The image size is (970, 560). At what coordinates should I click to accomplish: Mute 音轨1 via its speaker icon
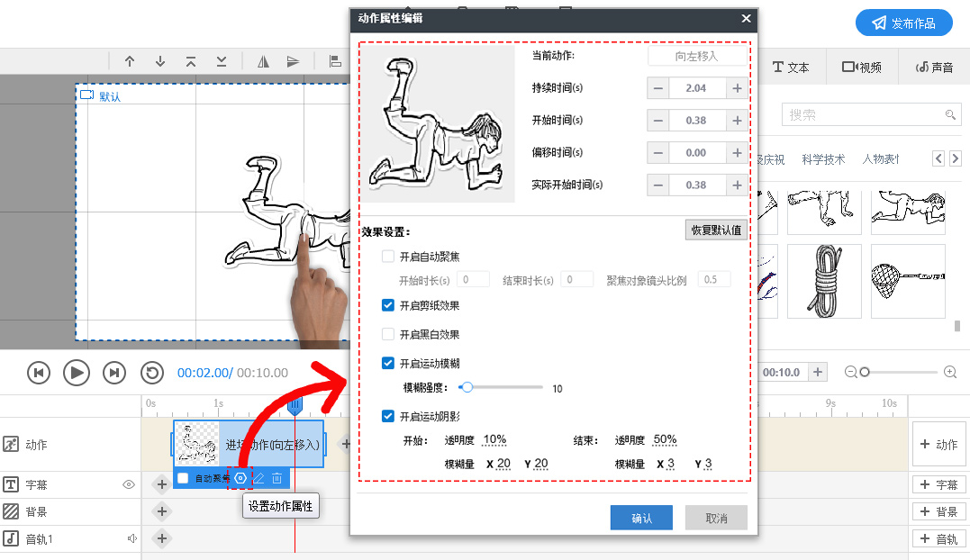[x=131, y=537]
